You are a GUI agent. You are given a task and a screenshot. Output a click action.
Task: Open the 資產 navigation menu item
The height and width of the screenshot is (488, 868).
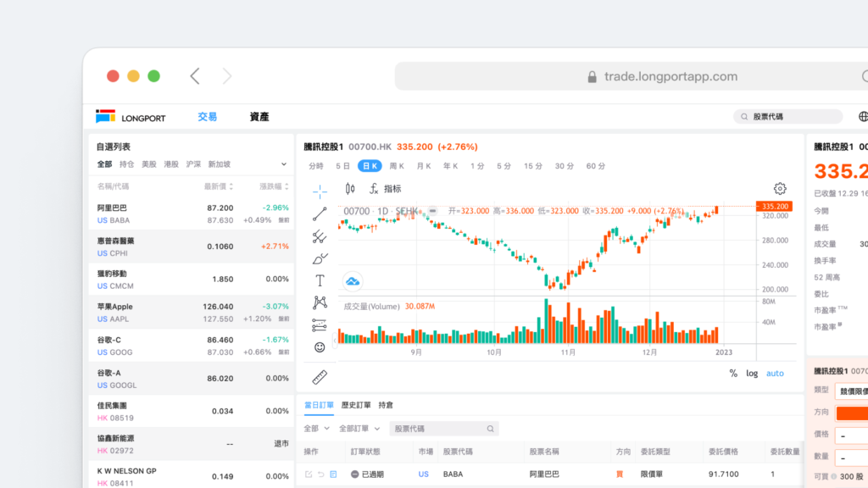258,116
